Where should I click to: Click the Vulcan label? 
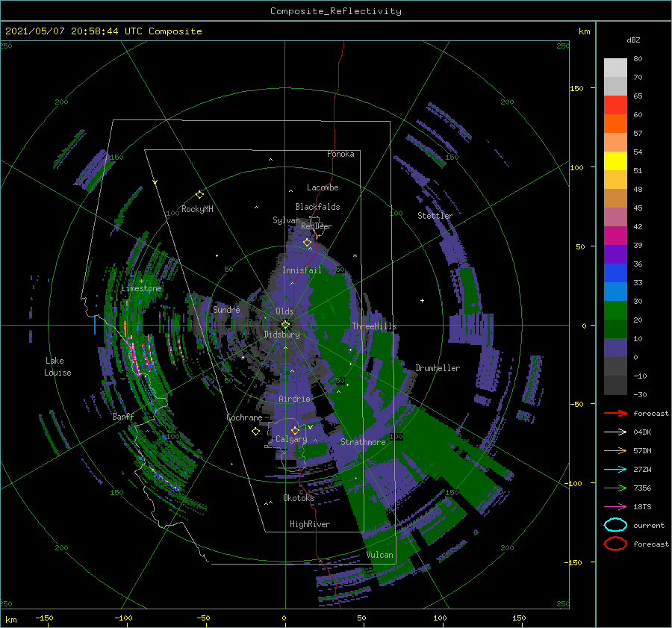point(380,555)
